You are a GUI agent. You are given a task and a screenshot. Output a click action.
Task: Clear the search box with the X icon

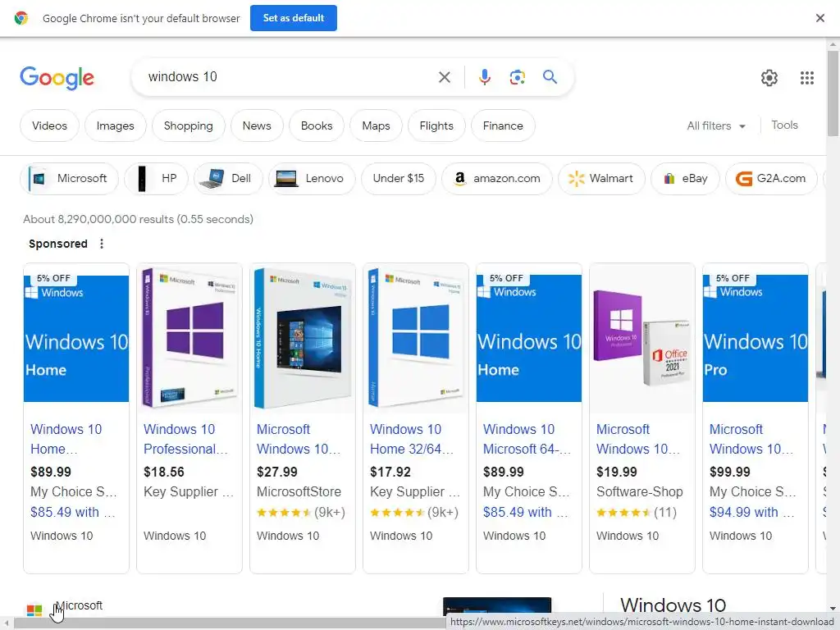coord(444,77)
